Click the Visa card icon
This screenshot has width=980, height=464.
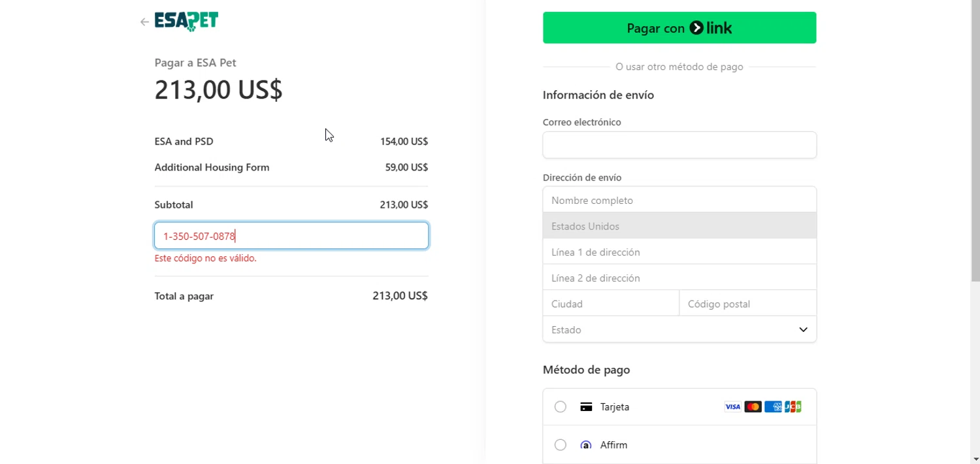click(732, 407)
